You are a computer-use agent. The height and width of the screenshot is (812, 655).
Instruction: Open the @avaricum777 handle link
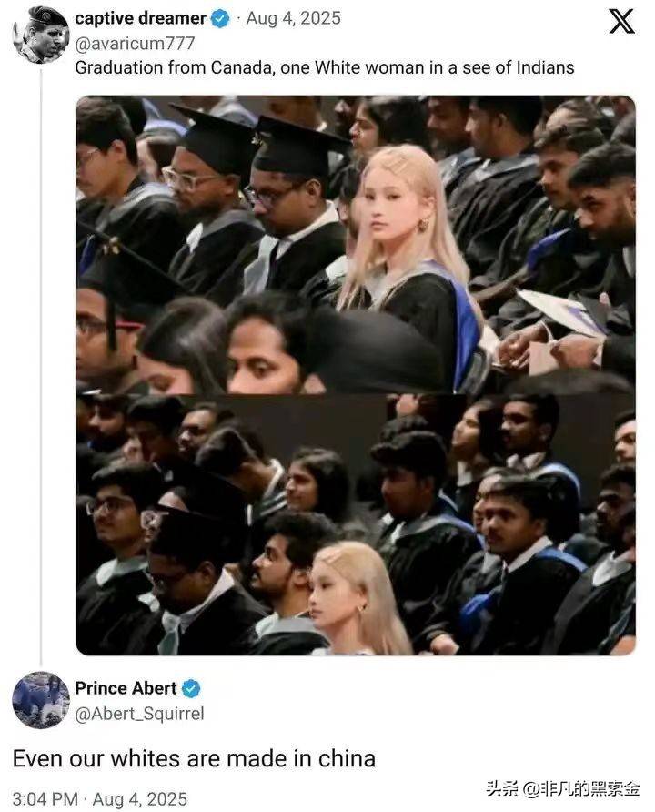pos(135,43)
